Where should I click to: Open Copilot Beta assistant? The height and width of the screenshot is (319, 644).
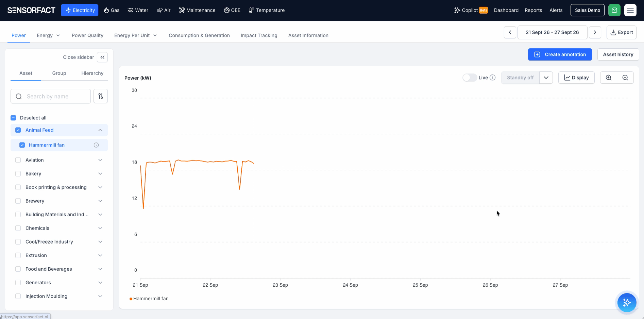coord(471,10)
